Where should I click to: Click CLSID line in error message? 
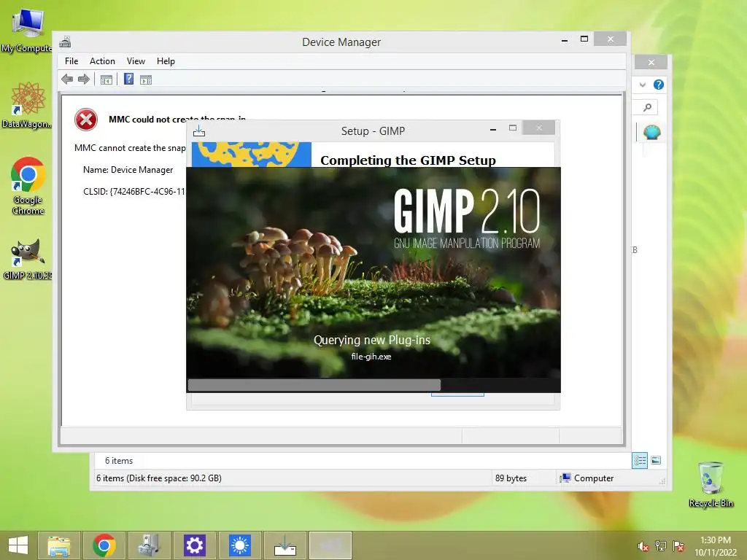click(134, 192)
